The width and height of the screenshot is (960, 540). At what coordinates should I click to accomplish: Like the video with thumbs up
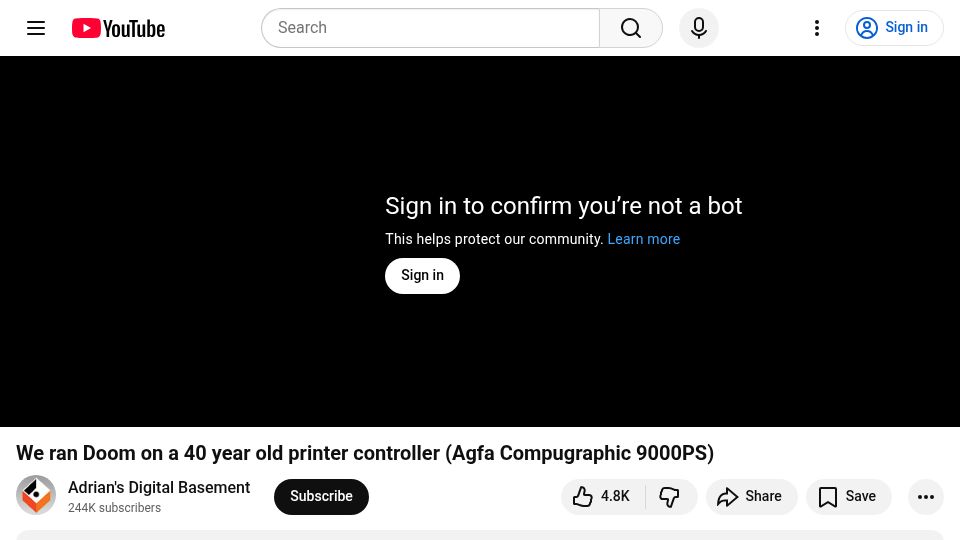(602, 497)
